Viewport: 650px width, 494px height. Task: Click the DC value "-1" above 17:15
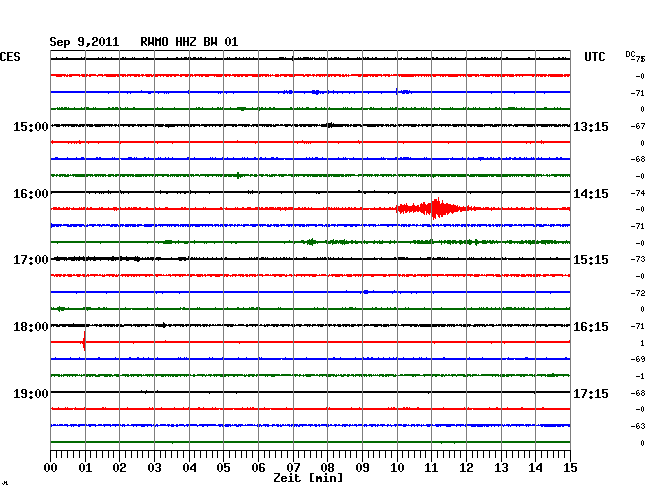pyautogui.click(x=640, y=376)
